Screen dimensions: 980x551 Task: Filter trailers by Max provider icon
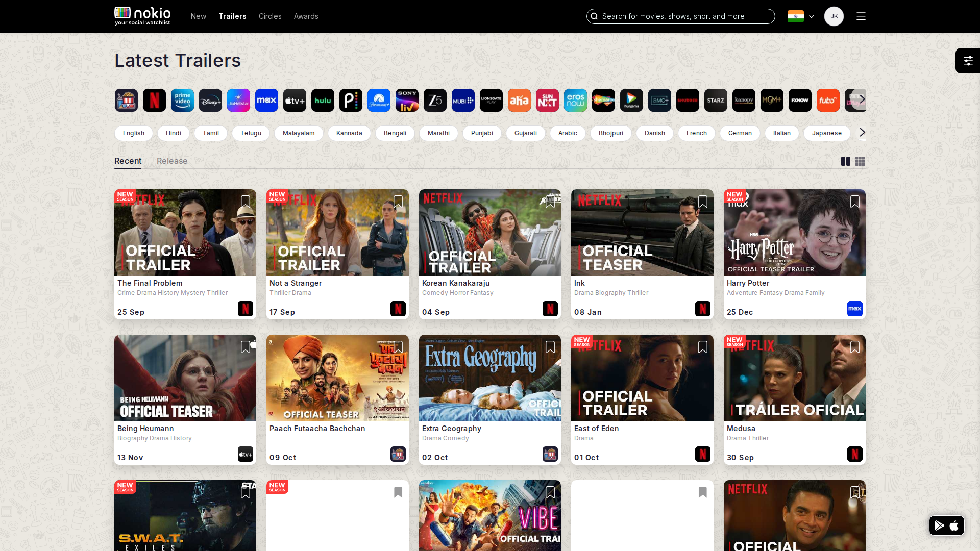pos(266,101)
